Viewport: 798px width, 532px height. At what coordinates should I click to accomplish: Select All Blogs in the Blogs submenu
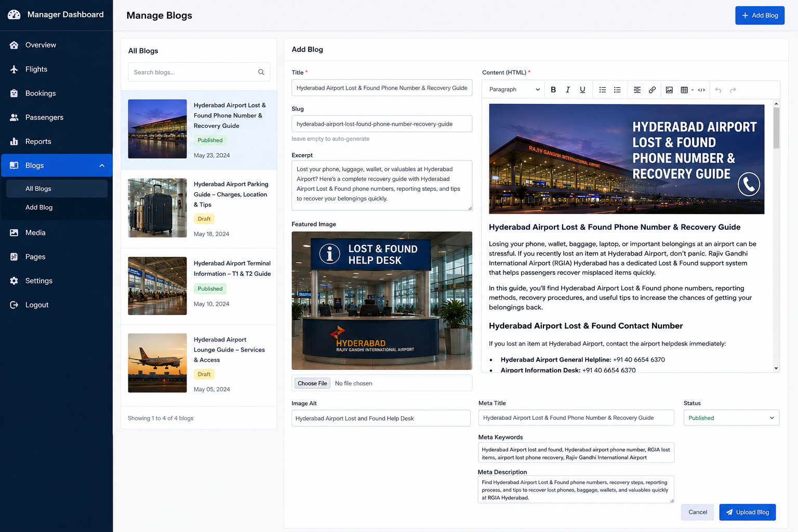pyautogui.click(x=57, y=189)
